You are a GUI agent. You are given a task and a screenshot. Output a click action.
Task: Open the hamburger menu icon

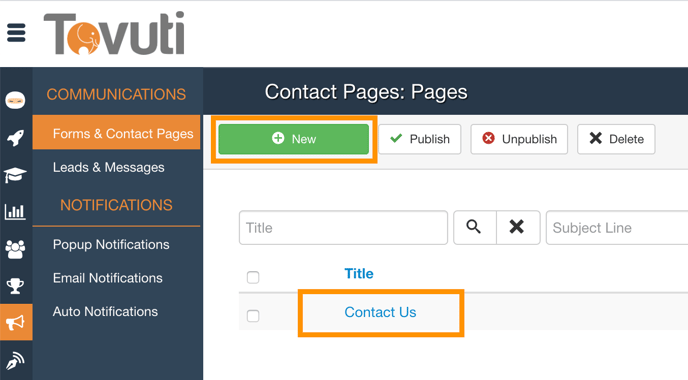16,32
